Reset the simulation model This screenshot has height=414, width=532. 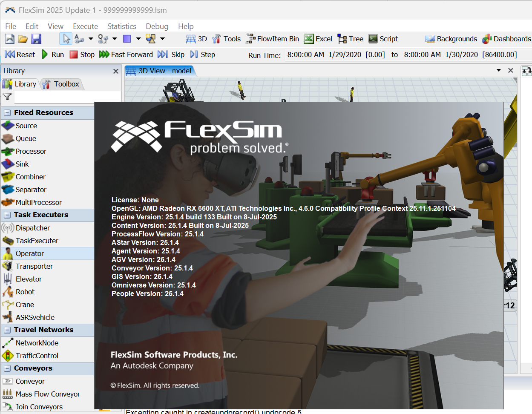[20, 55]
